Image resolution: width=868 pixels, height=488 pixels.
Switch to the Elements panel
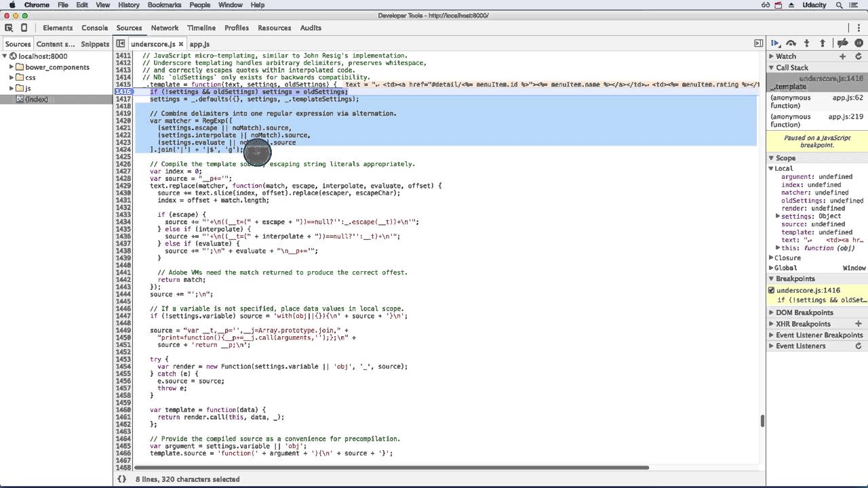pyautogui.click(x=58, y=28)
